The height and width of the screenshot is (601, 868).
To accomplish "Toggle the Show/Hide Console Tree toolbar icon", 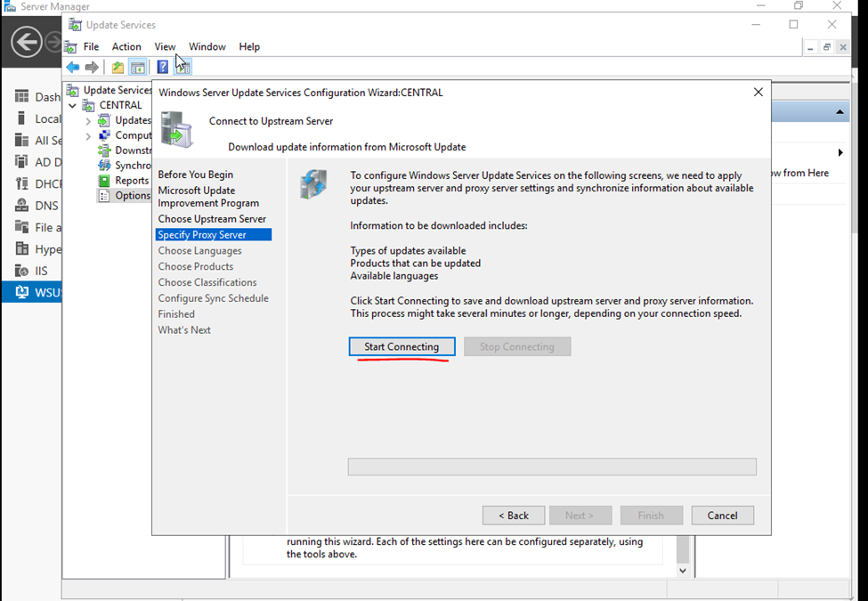I will tap(138, 68).
